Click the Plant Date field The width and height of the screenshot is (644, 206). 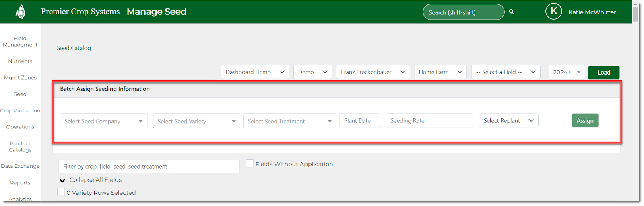(x=359, y=120)
